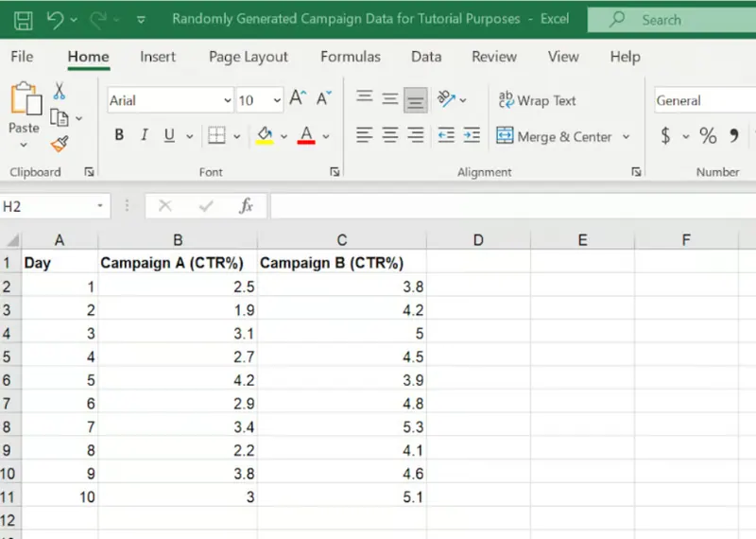Viewport: 756px width, 539px height.
Task: Click the Cut scissors icon
Action: click(x=59, y=91)
